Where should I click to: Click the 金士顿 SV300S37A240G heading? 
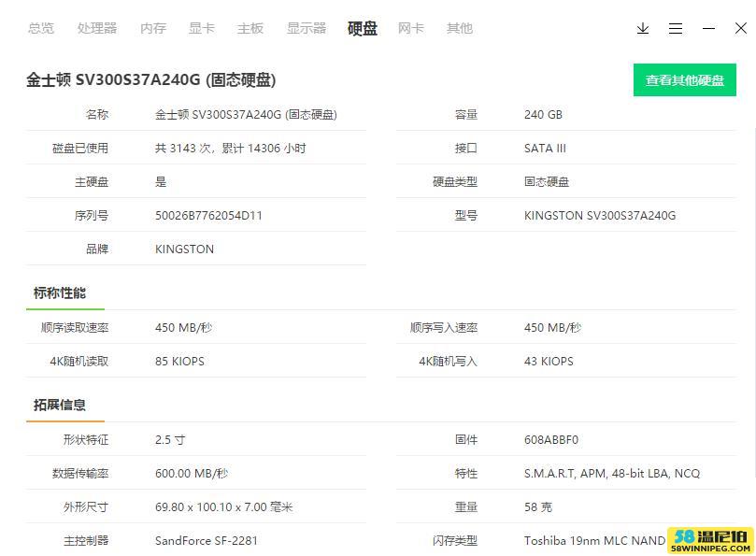click(150, 80)
